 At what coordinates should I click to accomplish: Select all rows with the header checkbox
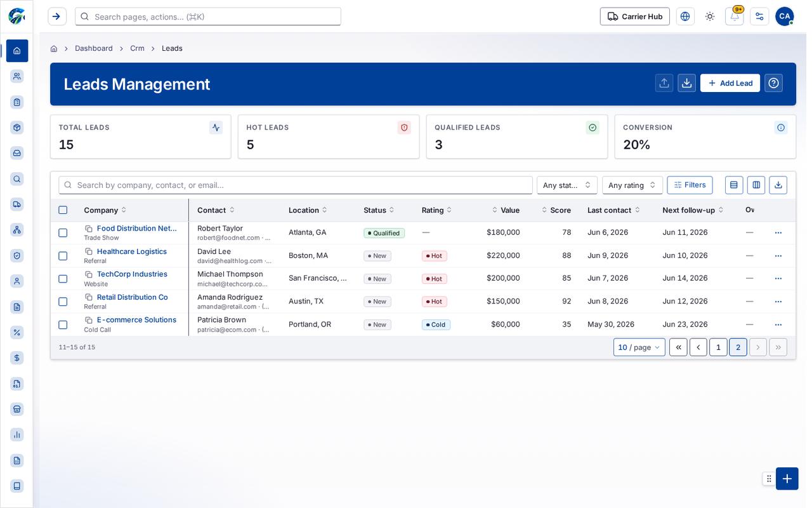tap(63, 210)
